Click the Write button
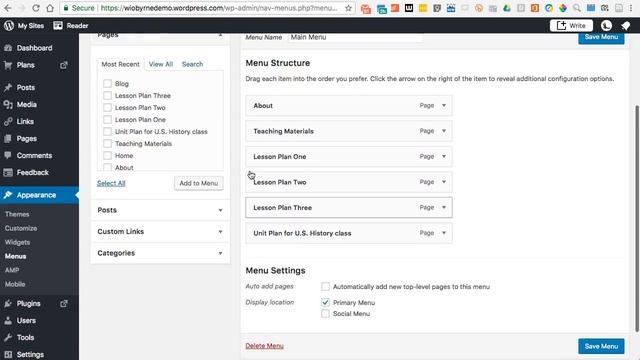 point(571,25)
